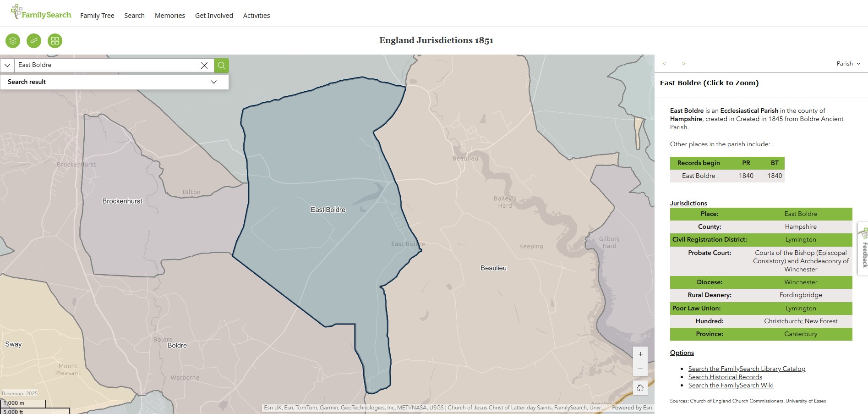Go to previous feature in panel
The image size is (868, 414).
[664, 64]
